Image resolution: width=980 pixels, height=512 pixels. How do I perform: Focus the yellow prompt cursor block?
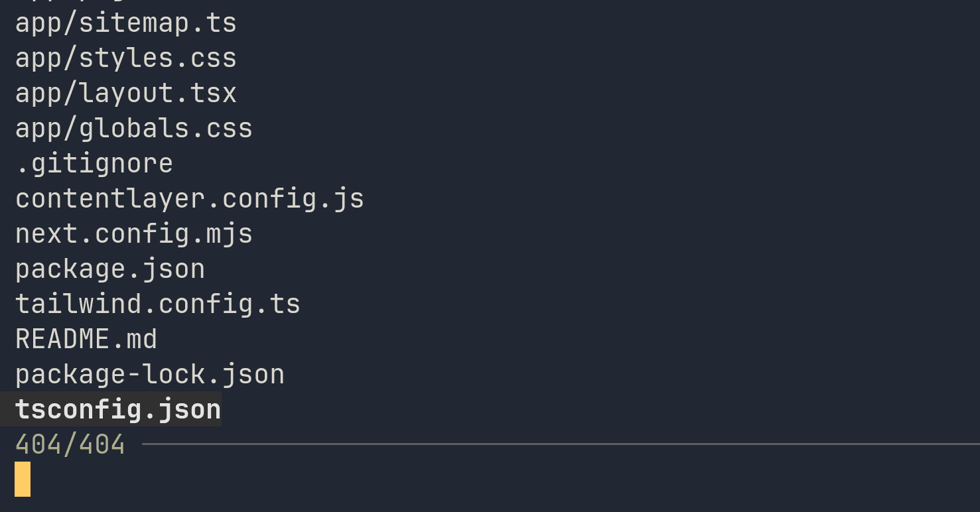point(23,480)
